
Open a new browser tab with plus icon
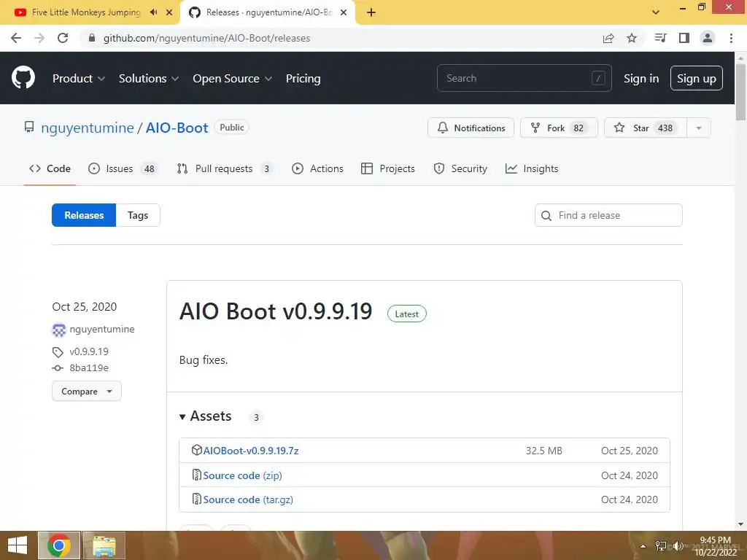pyautogui.click(x=371, y=12)
